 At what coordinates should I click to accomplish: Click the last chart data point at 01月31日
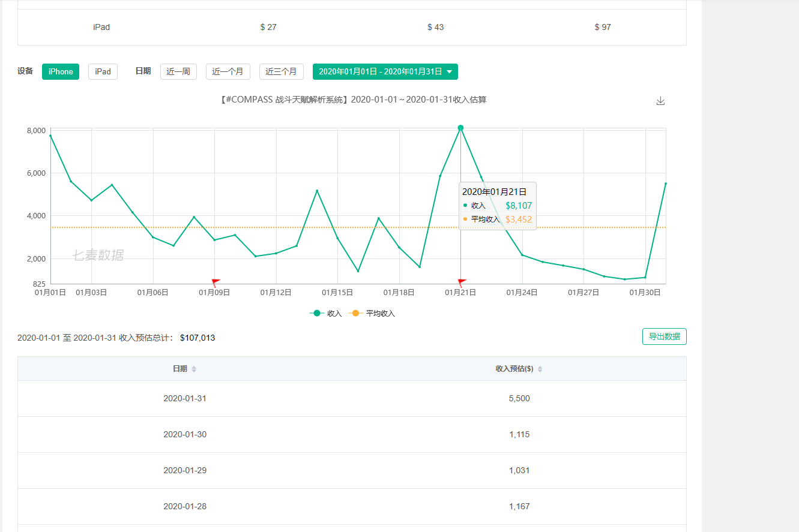666,184
